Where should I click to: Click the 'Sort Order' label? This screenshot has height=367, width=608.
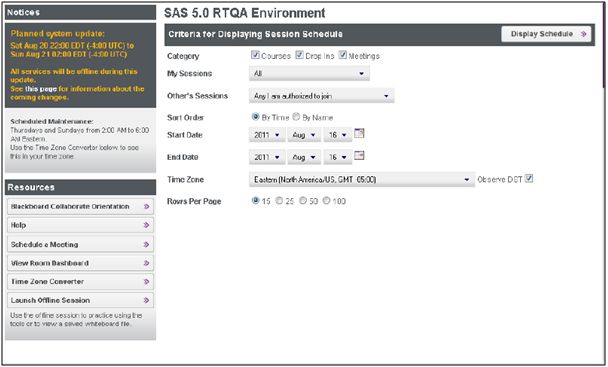tap(185, 118)
